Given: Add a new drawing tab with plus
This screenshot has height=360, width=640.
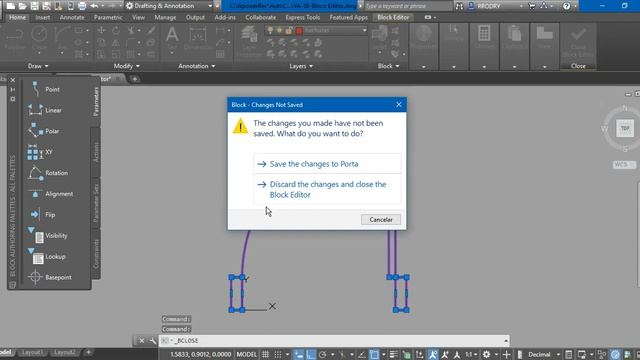Looking at the screenshot, I should tap(134, 79).
